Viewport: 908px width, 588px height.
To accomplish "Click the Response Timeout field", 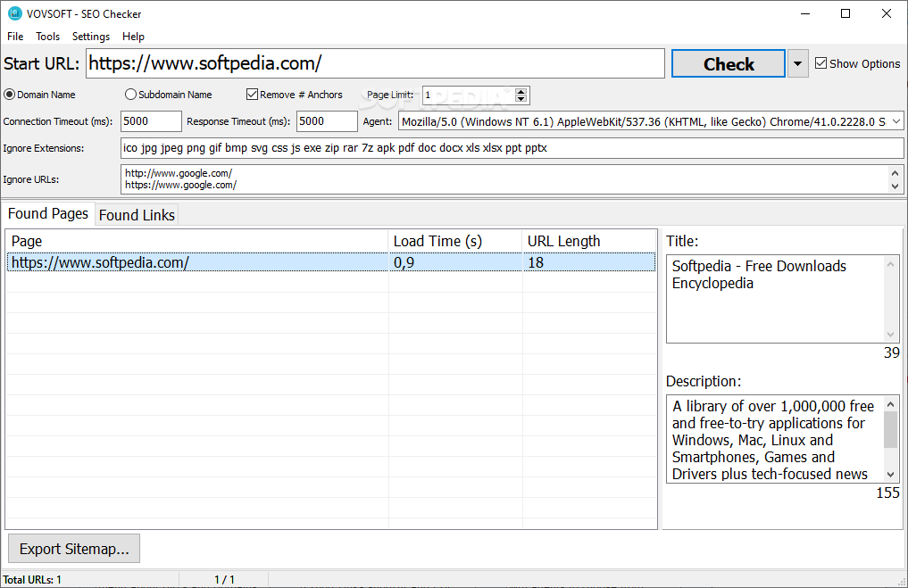I will [x=327, y=121].
